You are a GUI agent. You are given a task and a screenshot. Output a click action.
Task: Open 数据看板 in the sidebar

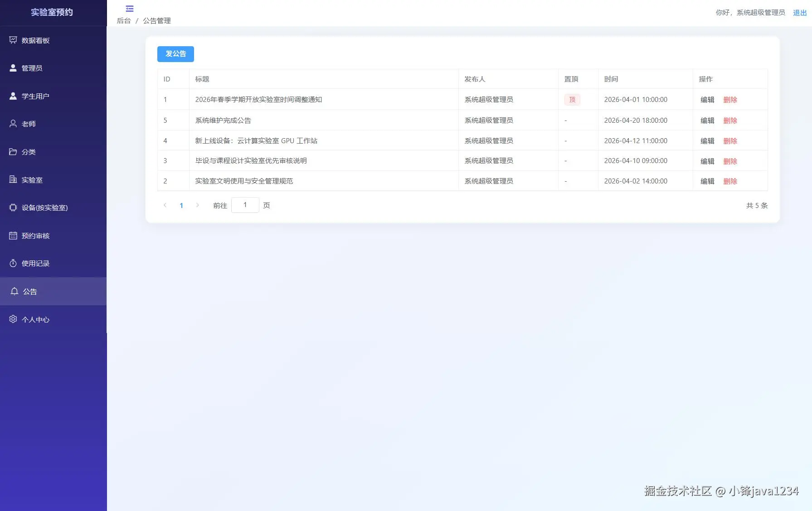(53, 40)
